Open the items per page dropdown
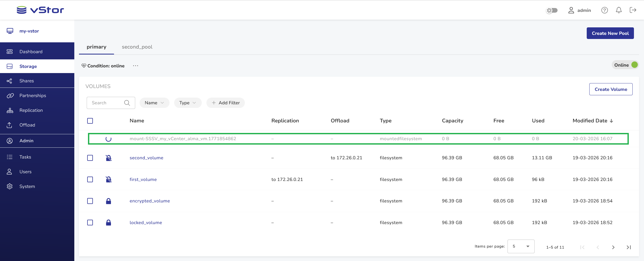The image size is (644, 261). 521,246
